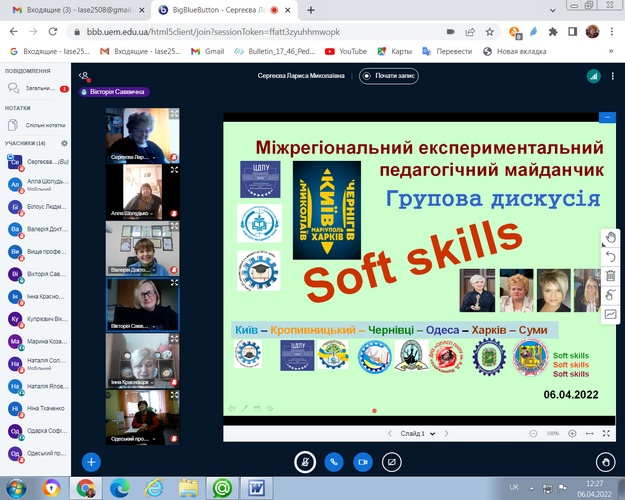
Task: Open the blue plus actions button
Action: (91, 462)
